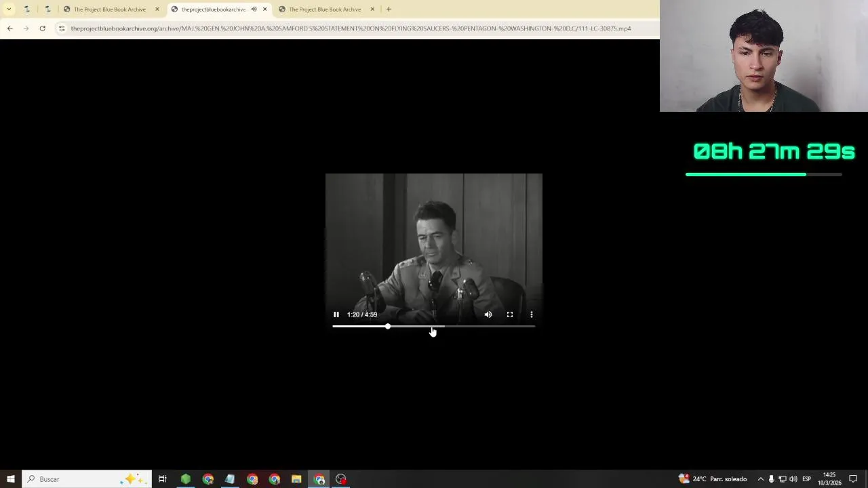Open the recording app taskbar icon

341,479
